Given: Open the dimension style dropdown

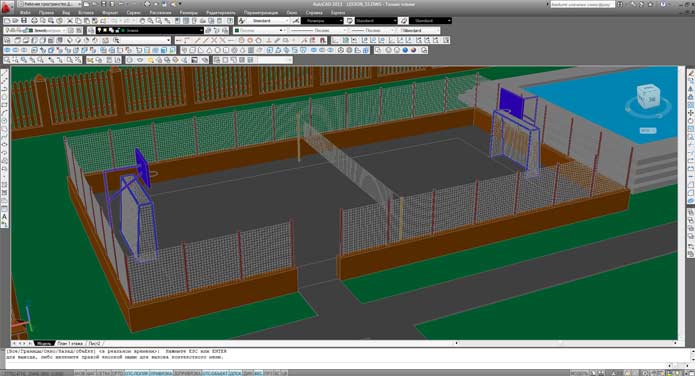Looking at the screenshot, I should click(322, 21).
